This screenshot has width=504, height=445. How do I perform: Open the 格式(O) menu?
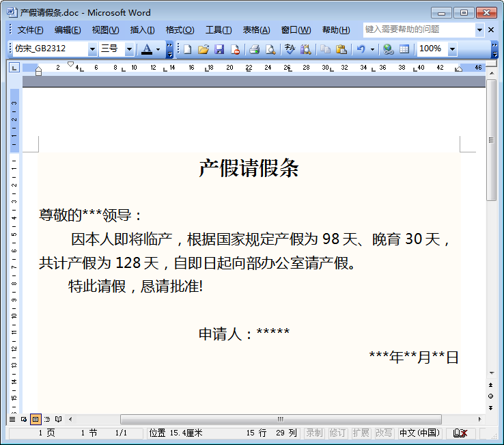(180, 30)
